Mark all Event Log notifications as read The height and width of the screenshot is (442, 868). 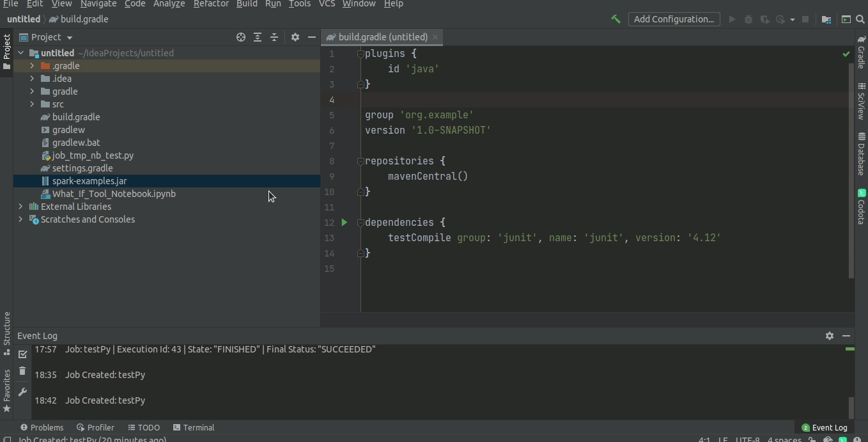tap(22, 354)
